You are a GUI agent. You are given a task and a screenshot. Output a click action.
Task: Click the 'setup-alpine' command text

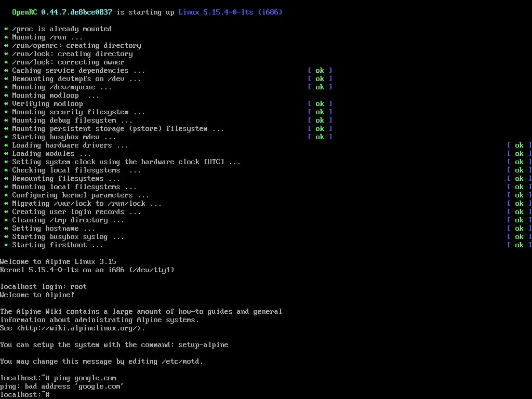click(203, 345)
